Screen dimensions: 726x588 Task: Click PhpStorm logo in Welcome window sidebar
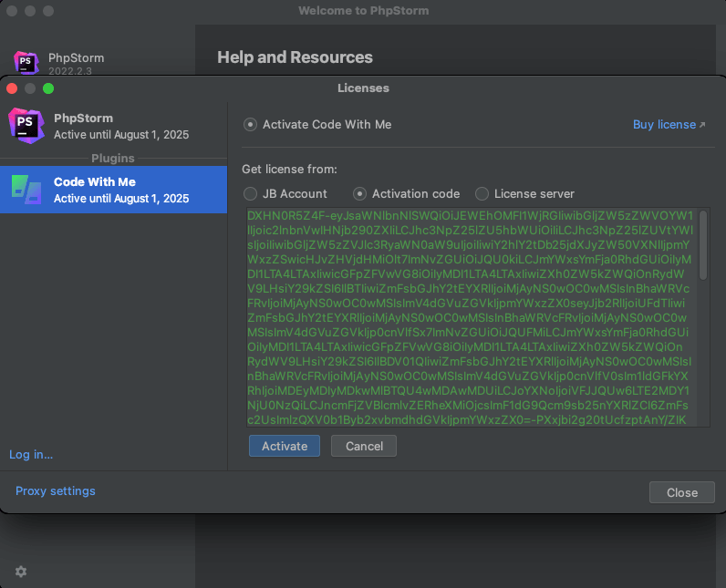(x=26, y=63)
